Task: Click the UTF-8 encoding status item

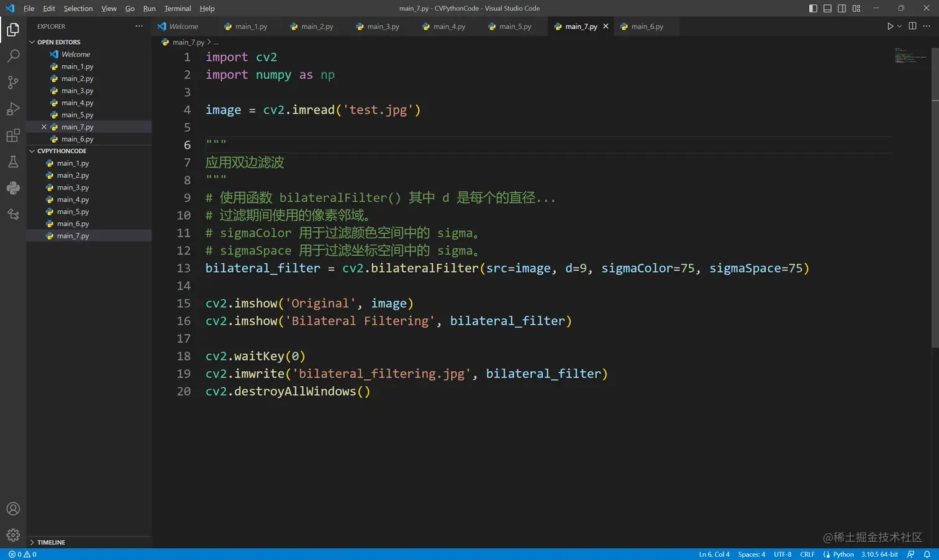Action: pos(782,554)
